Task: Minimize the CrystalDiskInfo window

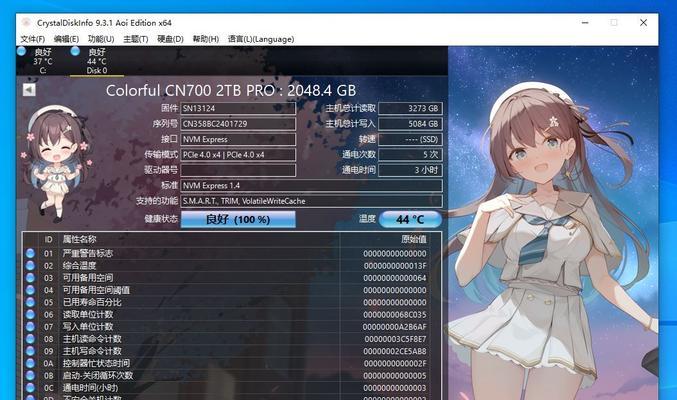Action: (585, 22)
